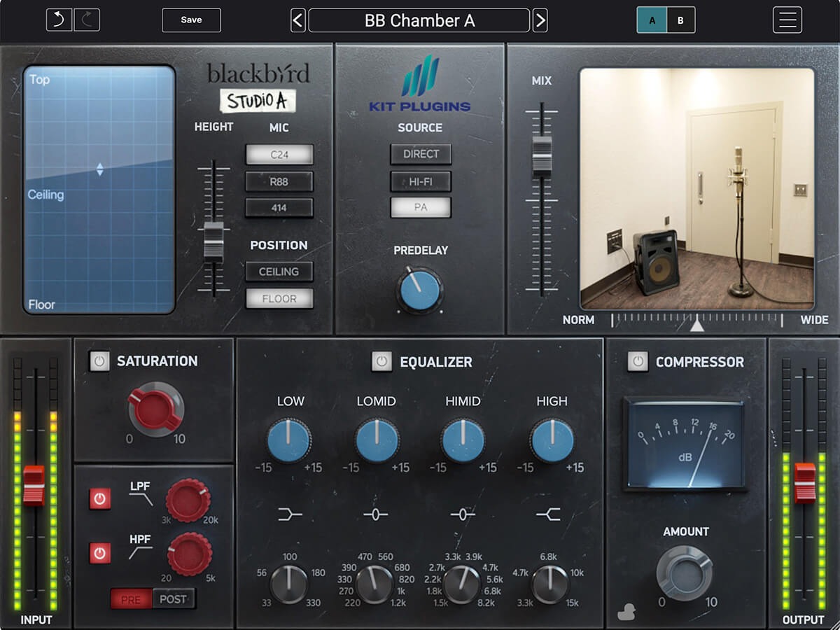Advance to the next preset arrow
The image size is (840, 630).
(540, 20)
